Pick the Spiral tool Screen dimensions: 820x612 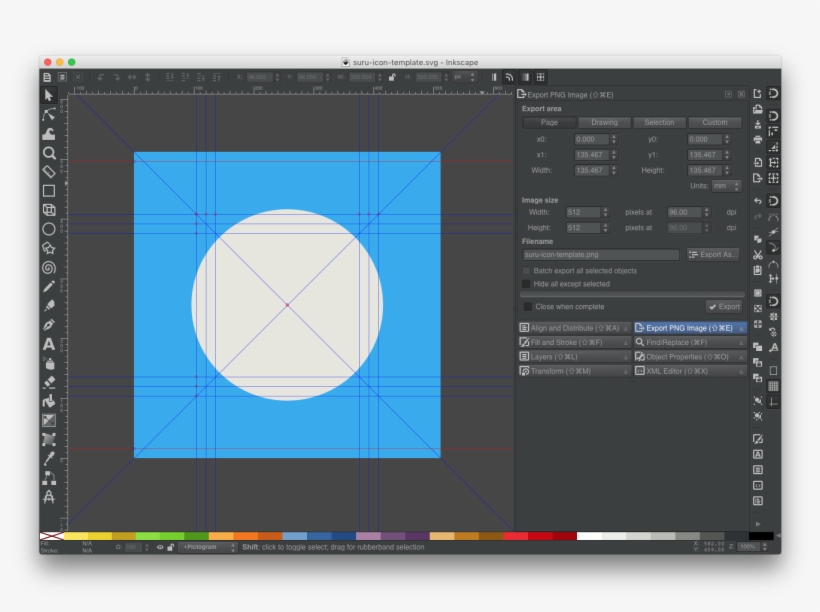(48, 267)
